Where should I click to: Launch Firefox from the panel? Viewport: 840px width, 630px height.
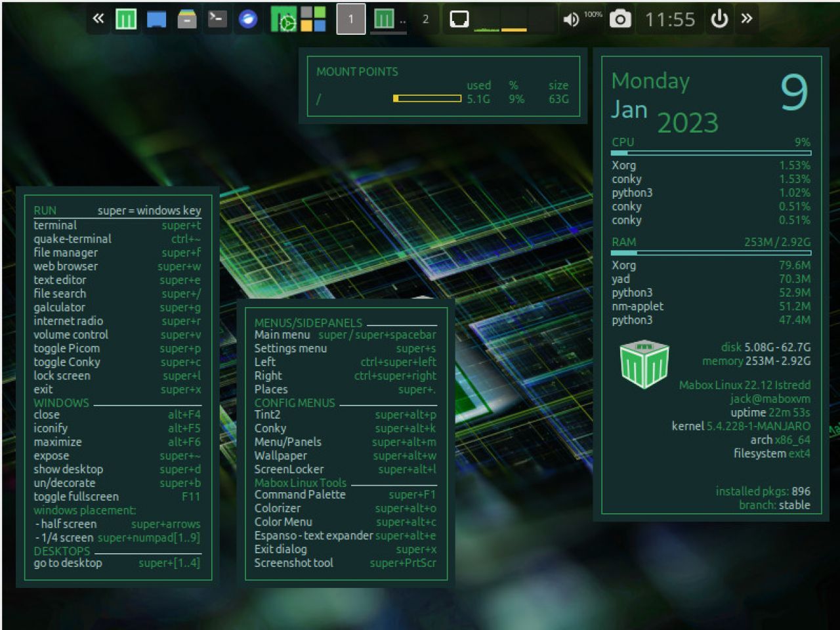247,19
